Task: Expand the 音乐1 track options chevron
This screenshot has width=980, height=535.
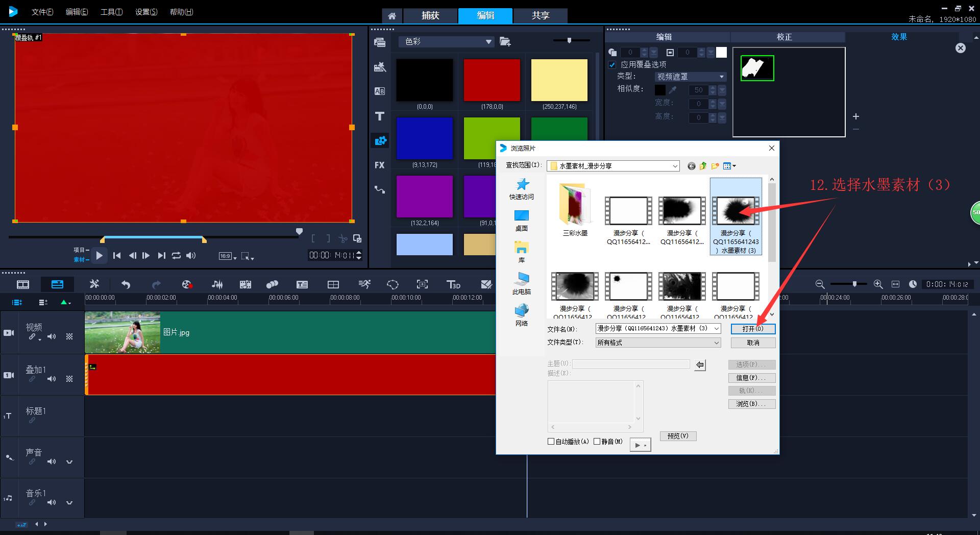Action: click(x=69, y=503)
